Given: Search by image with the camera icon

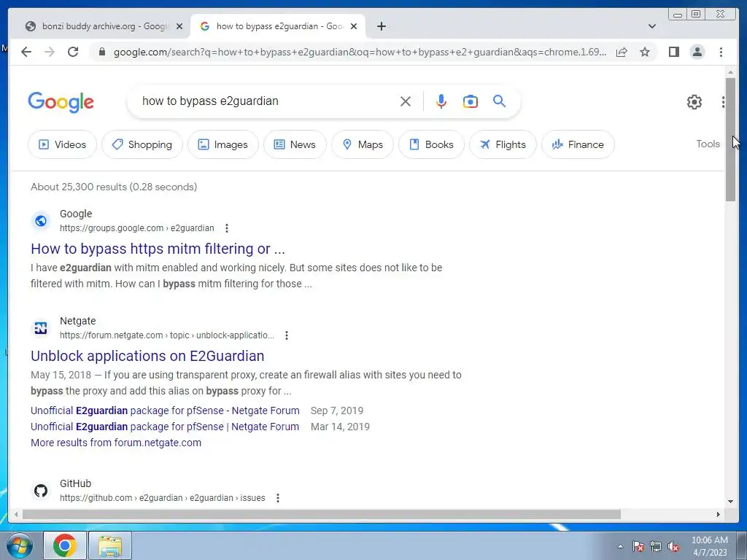Looking at the screenshot, I should (x=471, y=101).
